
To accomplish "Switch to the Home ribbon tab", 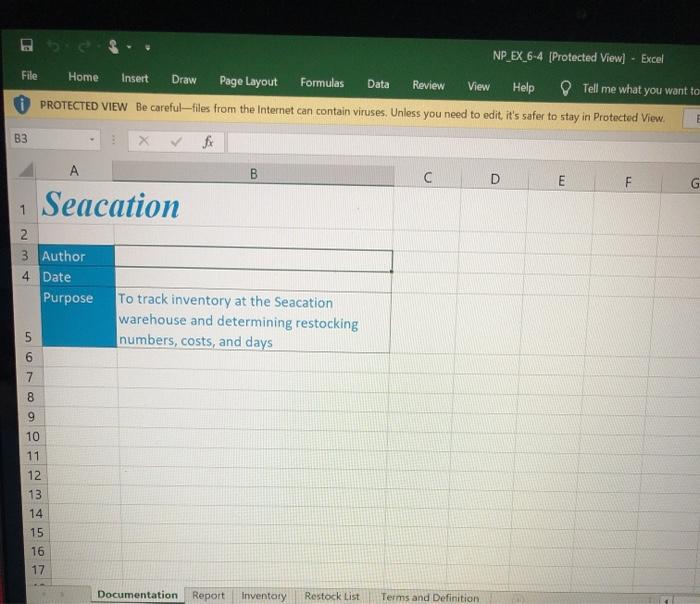I will 83,77.
